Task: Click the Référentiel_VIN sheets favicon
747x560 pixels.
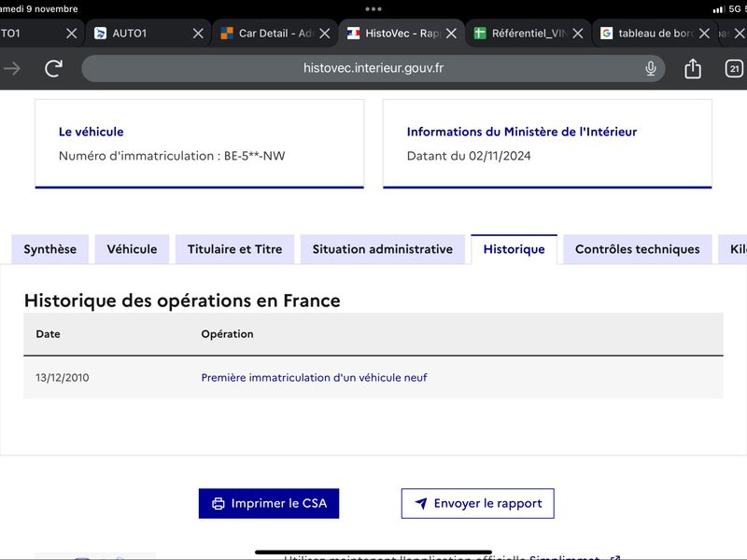Action: coord(480,34)
